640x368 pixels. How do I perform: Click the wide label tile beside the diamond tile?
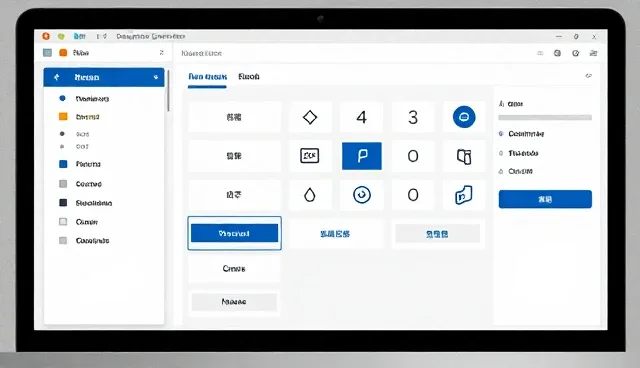pyautogui.click(x=234, y=117)
